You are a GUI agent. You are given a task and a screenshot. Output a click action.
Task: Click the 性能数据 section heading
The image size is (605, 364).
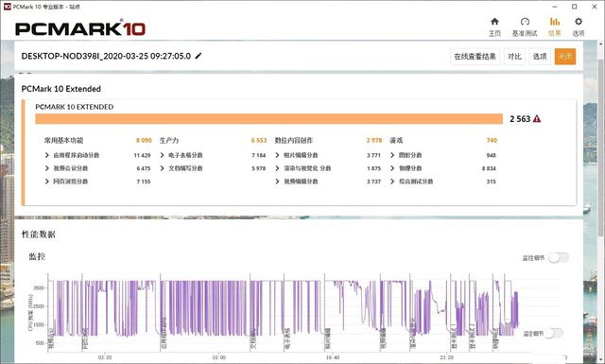(38, 234)
